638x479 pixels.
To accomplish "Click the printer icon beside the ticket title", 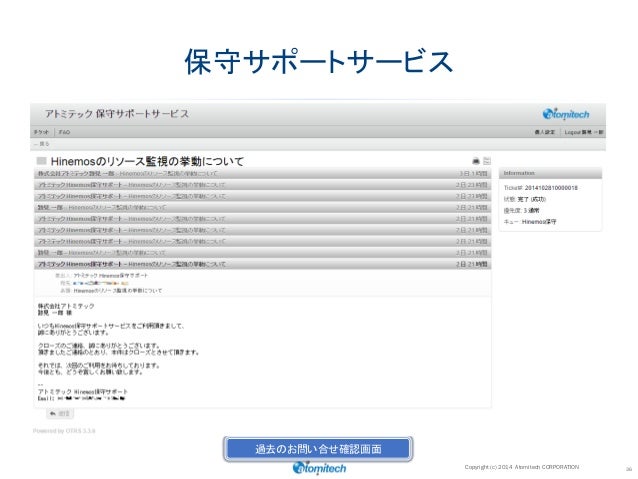I will point(476,161).
